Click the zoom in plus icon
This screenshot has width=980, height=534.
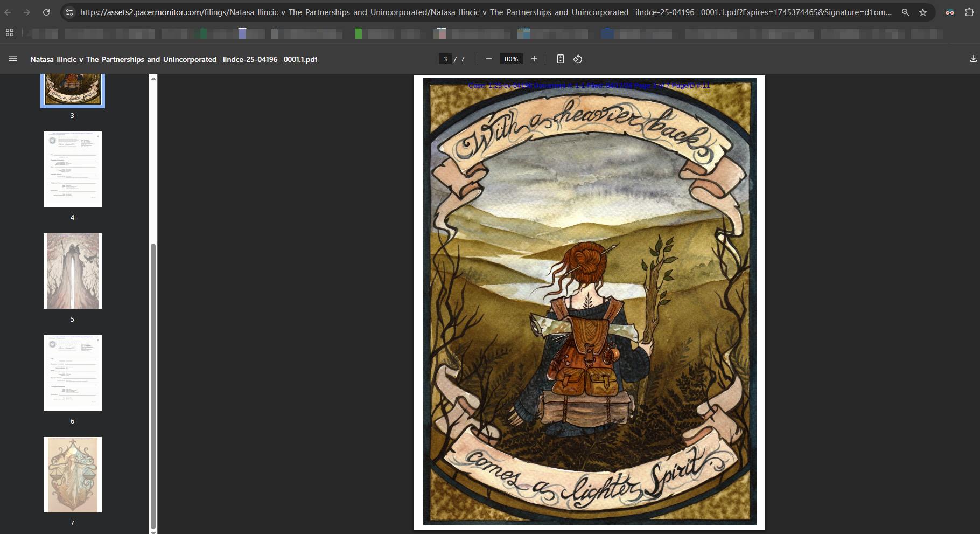(534, 59)
